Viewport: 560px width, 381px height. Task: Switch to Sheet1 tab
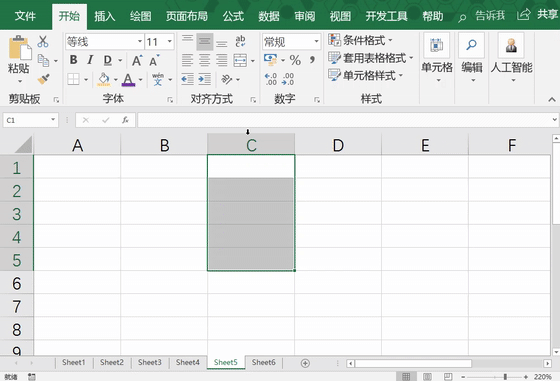click(74, 362)
